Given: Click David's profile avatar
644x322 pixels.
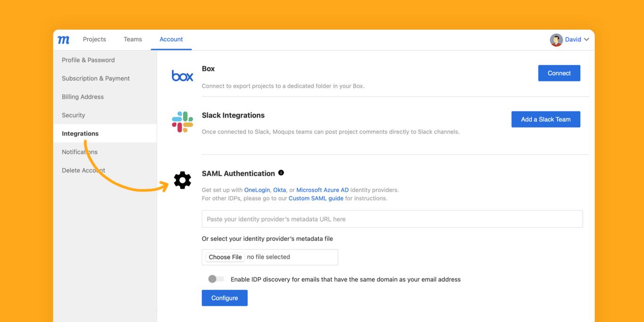Looking at the screenshot, I should (556, 40).
